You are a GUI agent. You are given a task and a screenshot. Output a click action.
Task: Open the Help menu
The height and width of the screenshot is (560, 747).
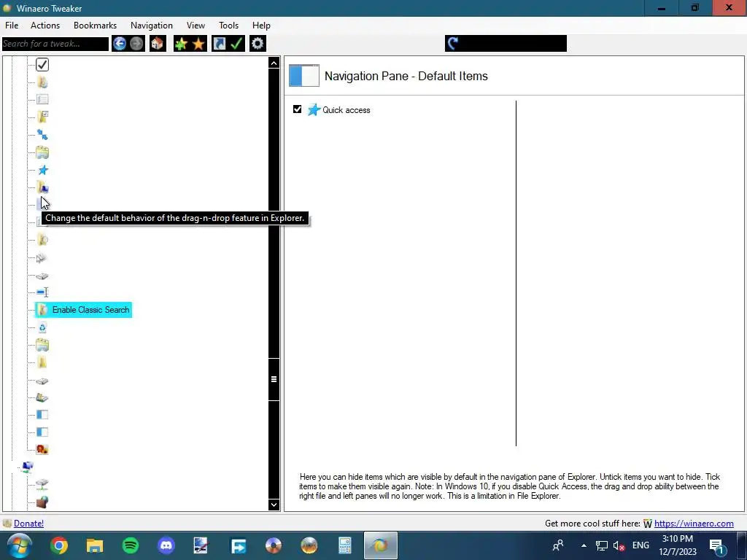click(x=261, y=26)
